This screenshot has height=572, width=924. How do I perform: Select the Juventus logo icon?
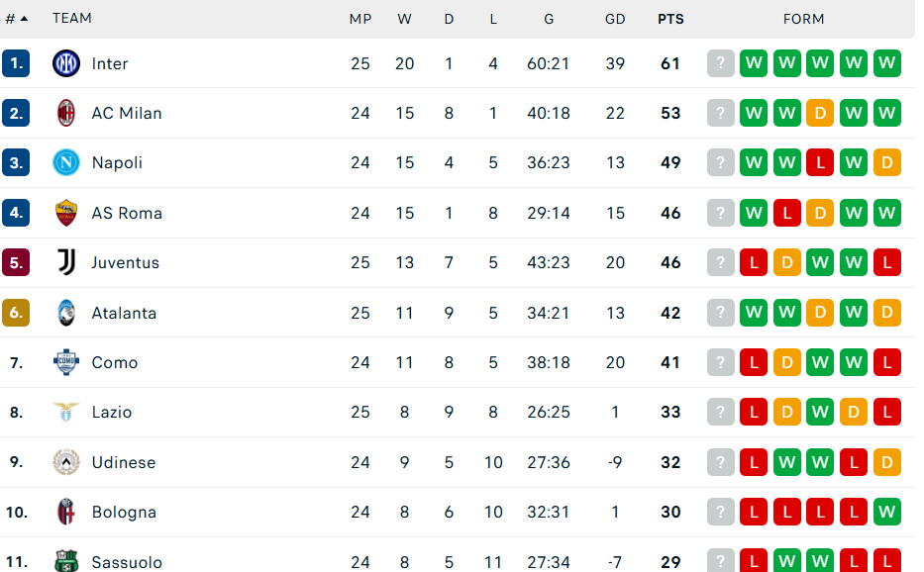(65, 262)
